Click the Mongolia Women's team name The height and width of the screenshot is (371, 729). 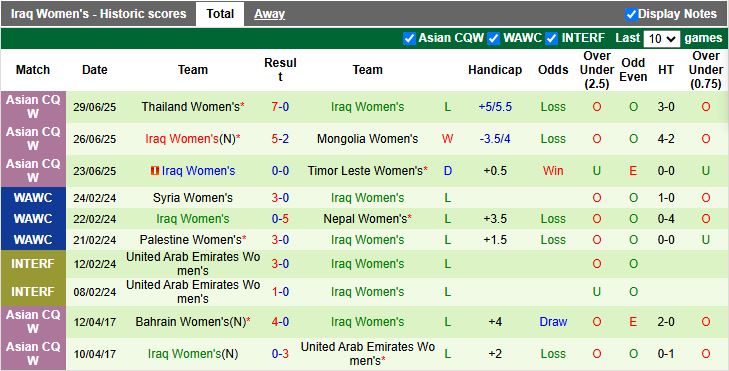tap(367, 139)
